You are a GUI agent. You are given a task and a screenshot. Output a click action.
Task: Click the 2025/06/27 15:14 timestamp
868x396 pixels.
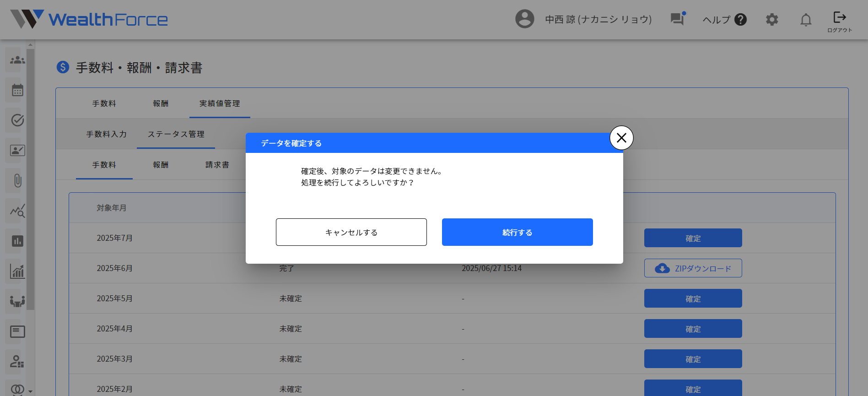coord(491,268)
